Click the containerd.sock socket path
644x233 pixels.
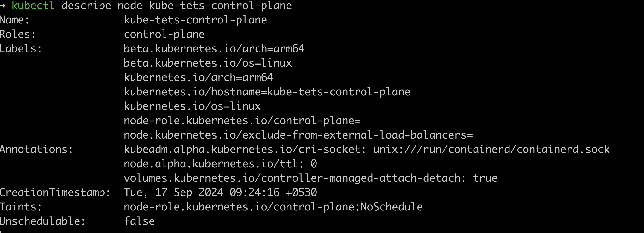click(x=491, y=149)
